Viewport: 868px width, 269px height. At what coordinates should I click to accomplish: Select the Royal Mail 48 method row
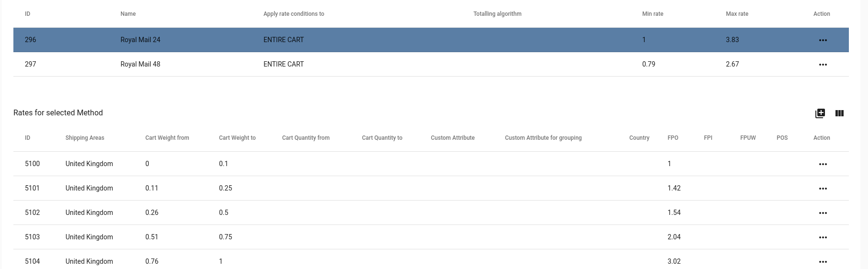(431, 64)
